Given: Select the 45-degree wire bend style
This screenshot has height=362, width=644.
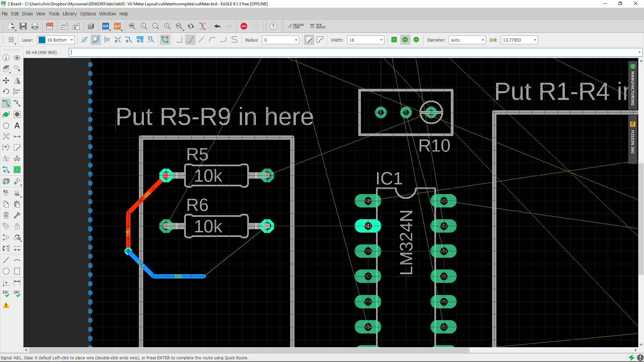Looking at the screenshot, I should [190, 40].
